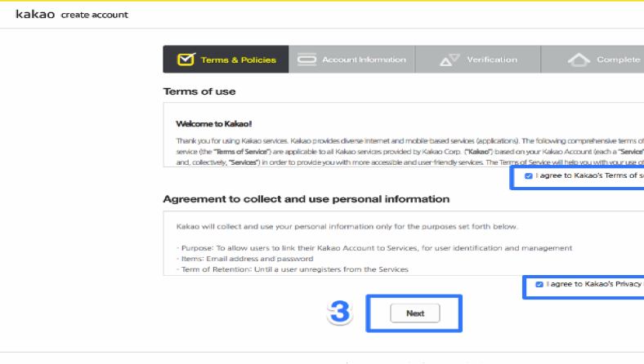
Task: Toggle agree to Kakao's Privacy checkbox
Action: tap(539, 284)
